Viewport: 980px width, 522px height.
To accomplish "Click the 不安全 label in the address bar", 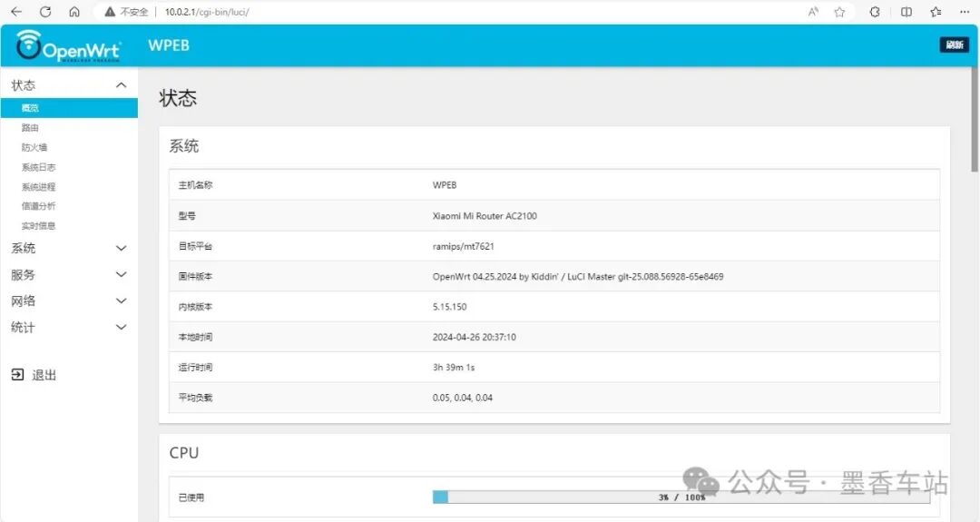I will (x=134, y=12).
